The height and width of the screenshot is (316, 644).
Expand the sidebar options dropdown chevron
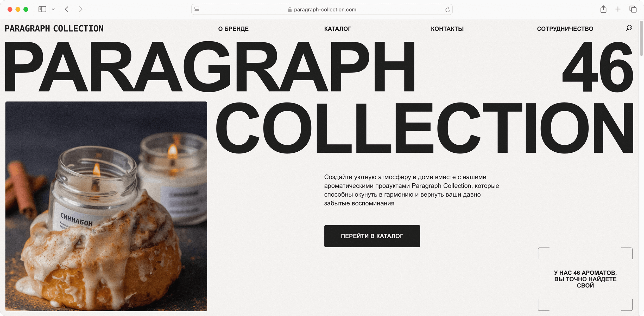pyautogui.click(x=53, y=9)
